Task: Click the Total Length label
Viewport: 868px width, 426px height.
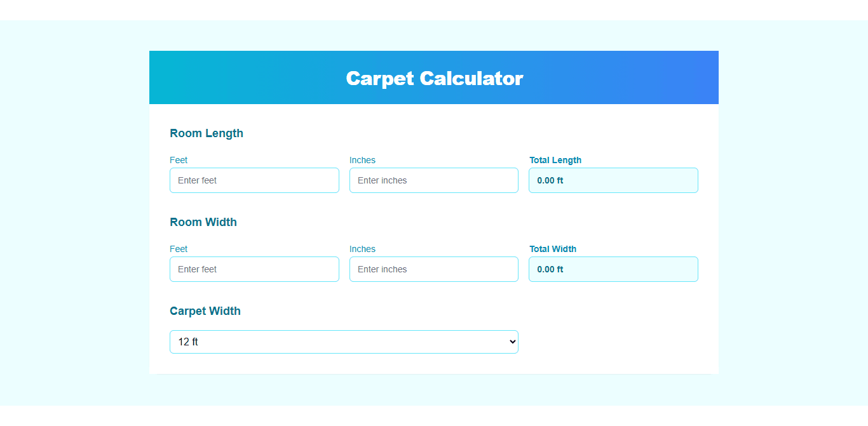Action: (x=555, y=160)
